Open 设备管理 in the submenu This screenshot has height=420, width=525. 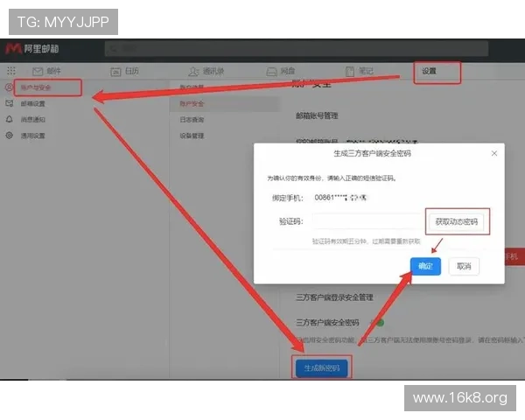[192, 136]
